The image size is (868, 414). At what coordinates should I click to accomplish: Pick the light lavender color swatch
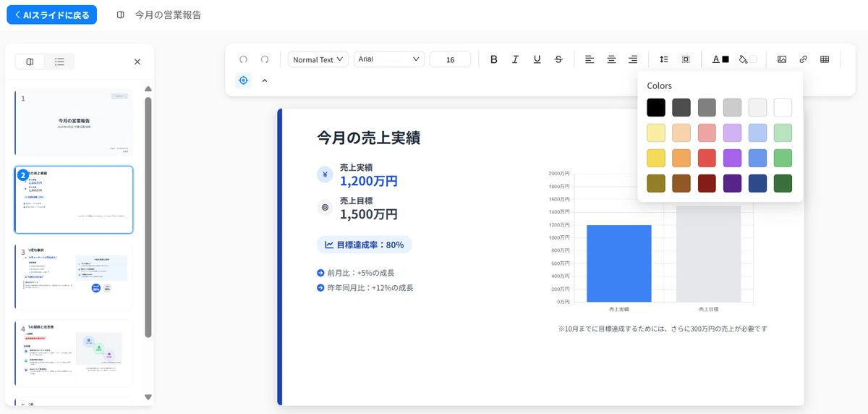coord(732,132)
